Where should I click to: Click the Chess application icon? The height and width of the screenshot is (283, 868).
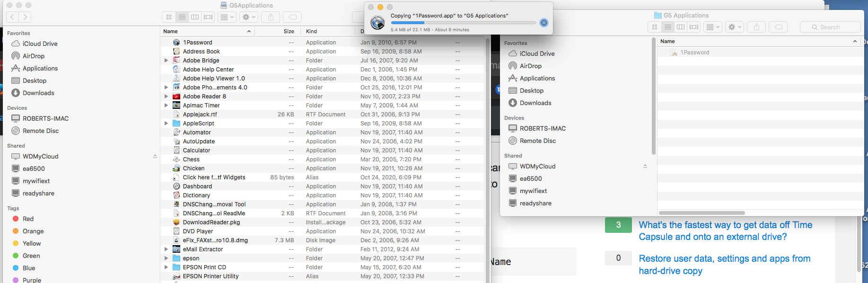point(176,159)
